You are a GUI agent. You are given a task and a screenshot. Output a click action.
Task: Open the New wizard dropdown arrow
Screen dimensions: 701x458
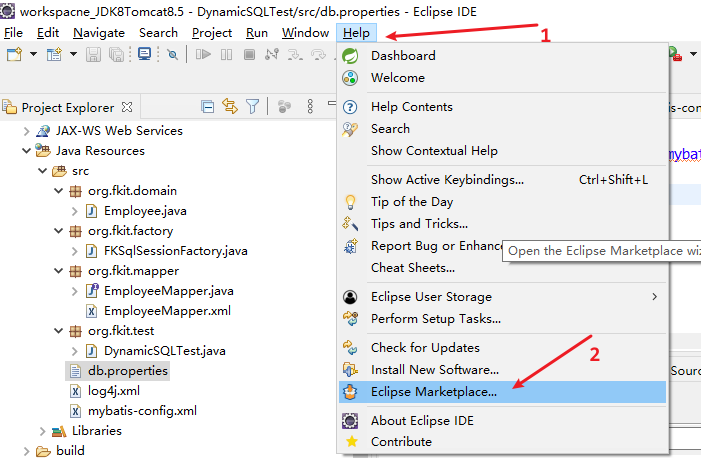click(34, 54)
